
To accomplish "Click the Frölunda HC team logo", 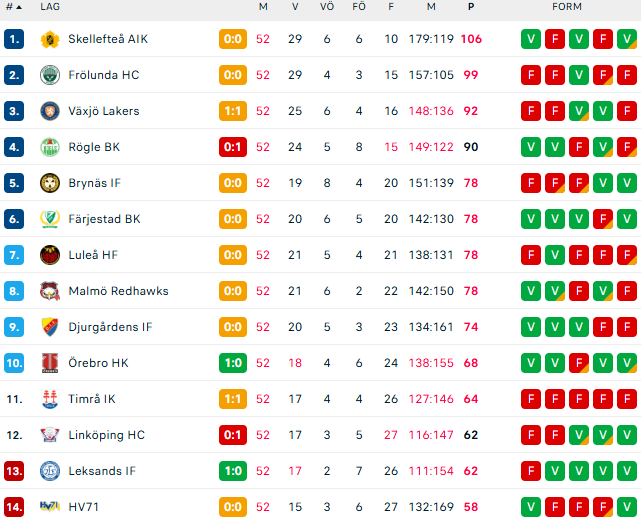I will coord(49,75).
